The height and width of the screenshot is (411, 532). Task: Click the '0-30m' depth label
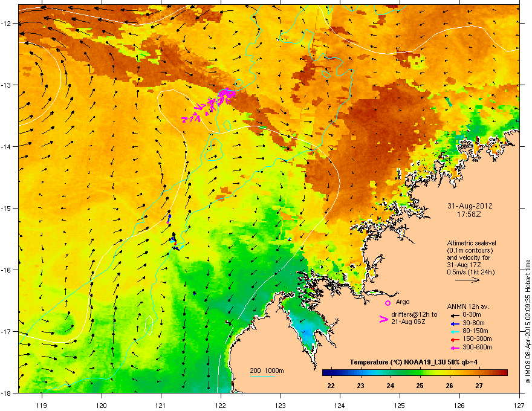pos(472,315)
